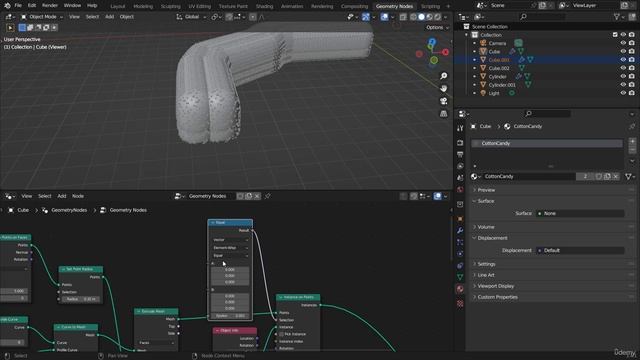Select solid viewport shading
The image size is (640, 360).
421,17
